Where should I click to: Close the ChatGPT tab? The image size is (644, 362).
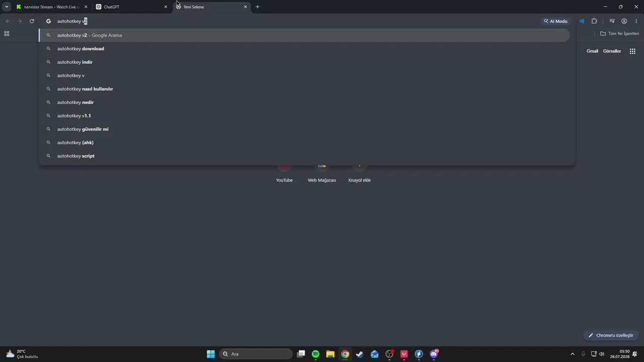point(166,7)
